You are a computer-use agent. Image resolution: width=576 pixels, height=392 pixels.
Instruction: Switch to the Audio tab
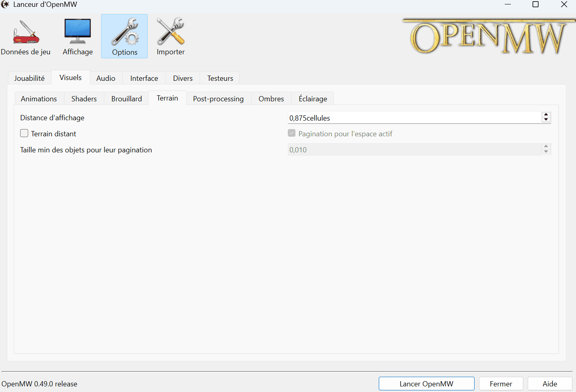point(106,78)
